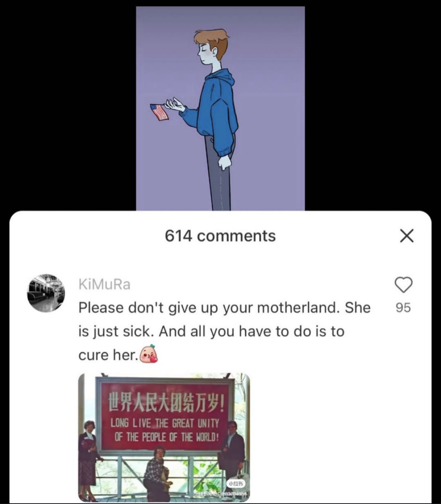This screenshot has width=441, height=504.
Task: Tap the small American flag in the drawing
Action: click(159, 112)
